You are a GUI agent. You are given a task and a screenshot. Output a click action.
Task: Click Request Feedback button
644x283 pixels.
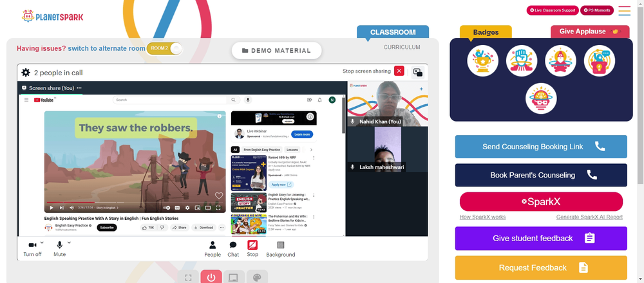coord(541,268)
